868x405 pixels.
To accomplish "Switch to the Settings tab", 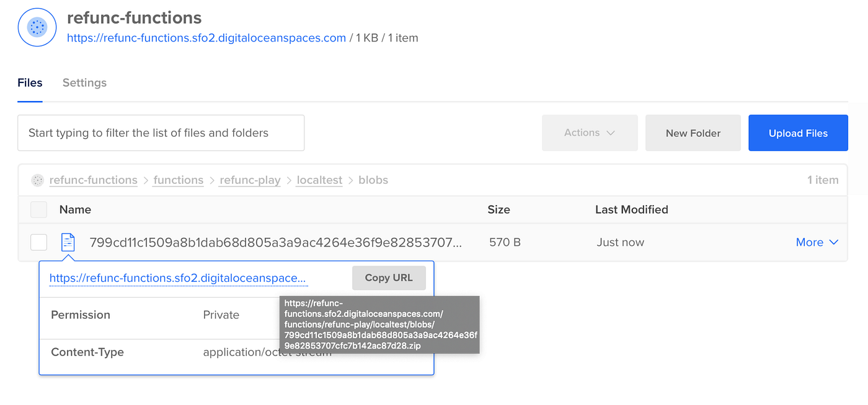I will tap(84, 82).
